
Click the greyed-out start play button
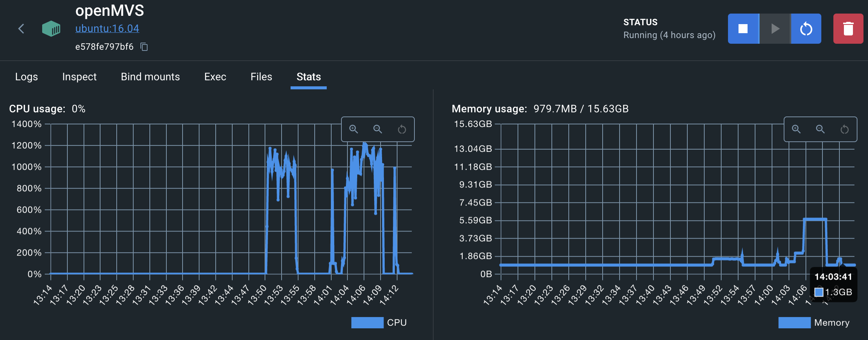click(775, 29)
